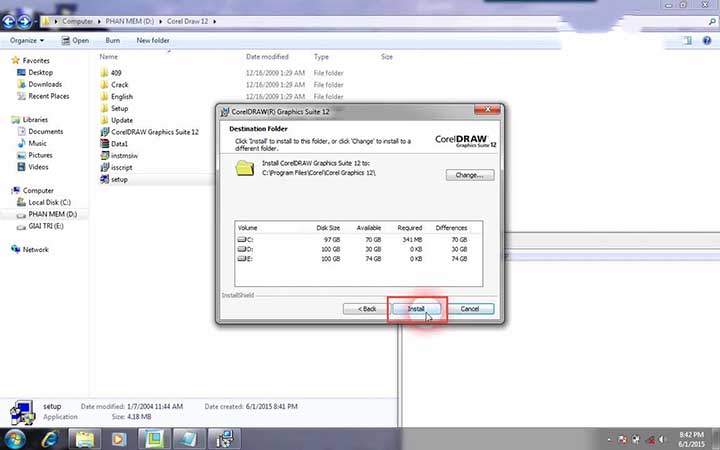The width and height of the screenshot is (720, 450).
Task: Open the Organize dropdown menu
Action: (x=27, y=41)
